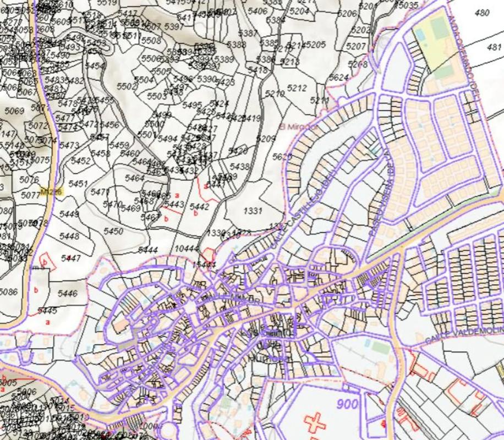Choose parcel 10444

186,250
